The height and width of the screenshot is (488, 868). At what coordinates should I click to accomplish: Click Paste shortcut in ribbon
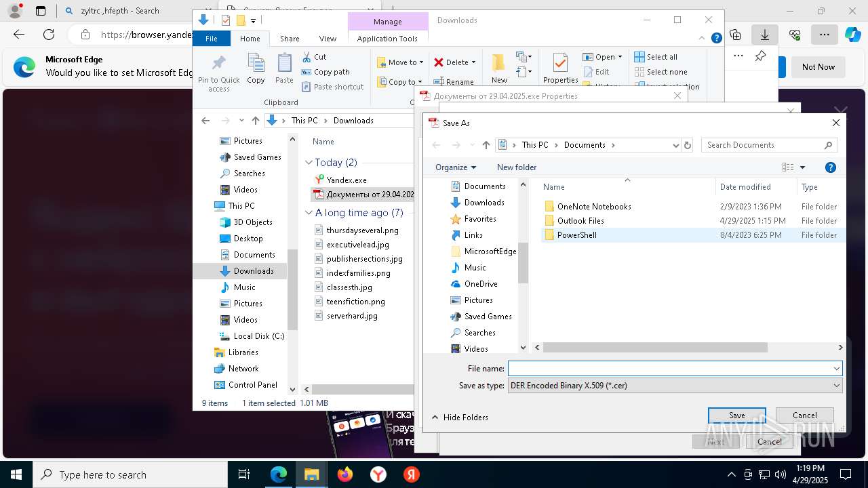click(x=332, y=87)
